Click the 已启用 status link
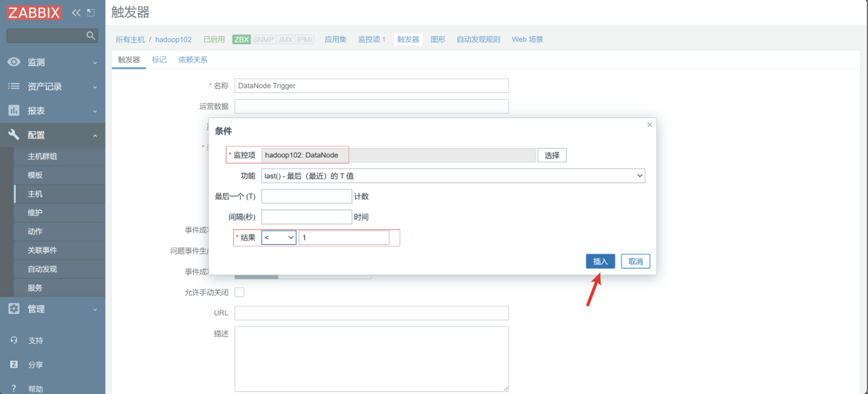Screen dimensions: 868x394 point(214,39)
